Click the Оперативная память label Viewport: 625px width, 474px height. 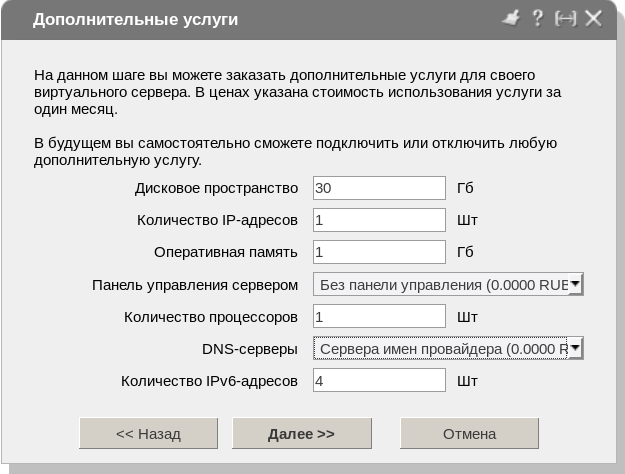(x=226, y=252)
